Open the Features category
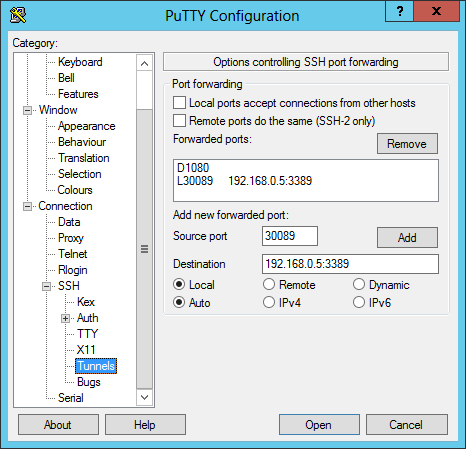 click(x=78, y=94)
